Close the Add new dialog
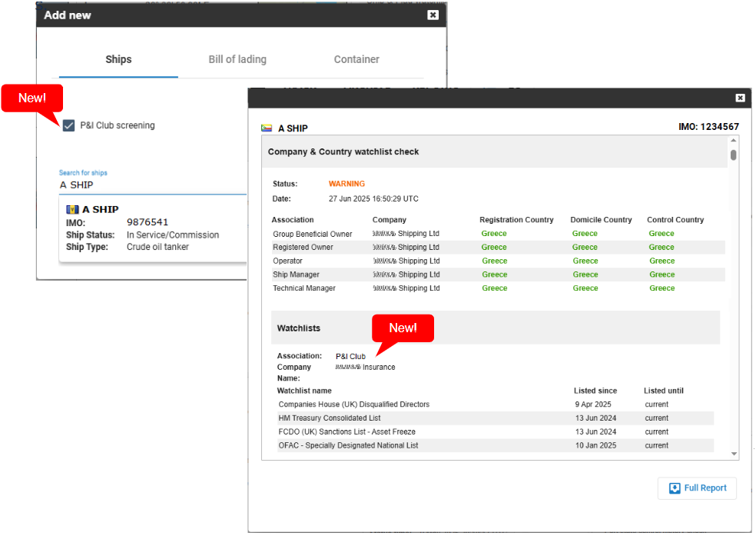The width and height of the screenshot is (756, 536). [433, 15]
